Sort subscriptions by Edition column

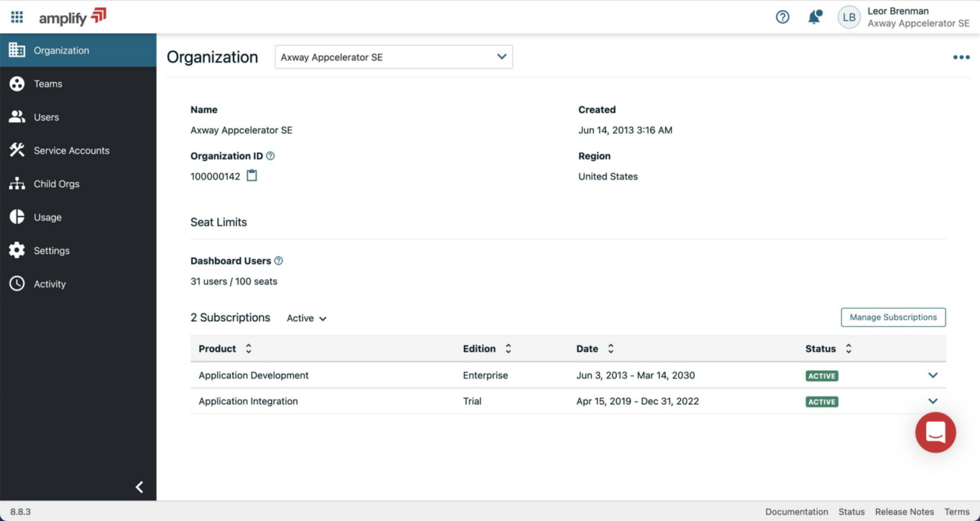tap(509, 349)
